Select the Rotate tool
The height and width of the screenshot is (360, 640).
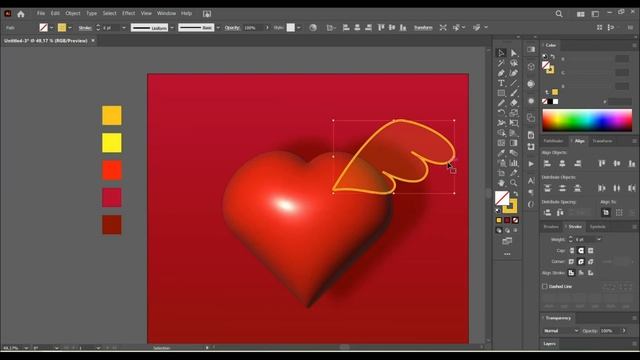[501, 113]
